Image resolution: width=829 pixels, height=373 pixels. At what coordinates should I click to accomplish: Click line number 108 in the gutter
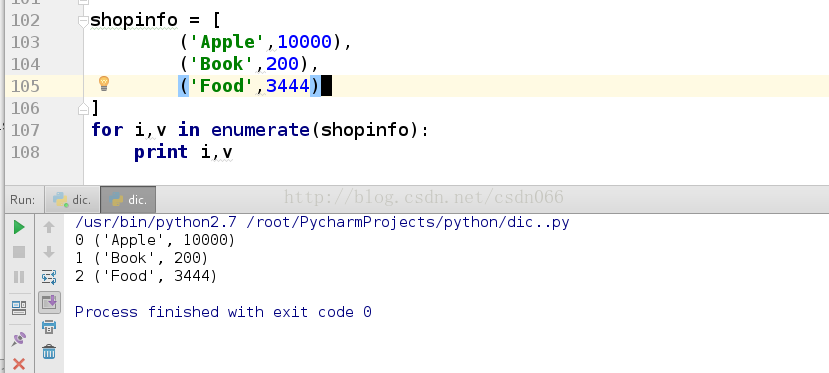click(x=25, y=152)
